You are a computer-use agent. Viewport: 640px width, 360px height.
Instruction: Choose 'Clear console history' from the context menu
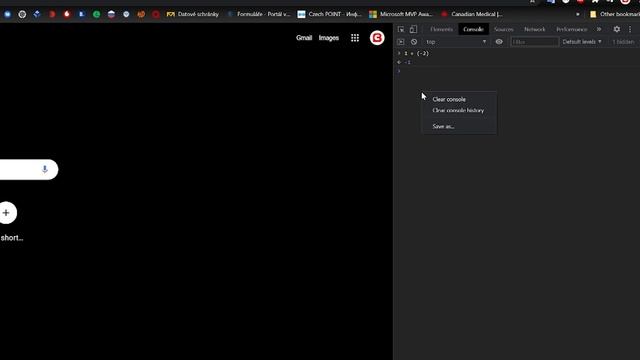(x=459, y=110)
